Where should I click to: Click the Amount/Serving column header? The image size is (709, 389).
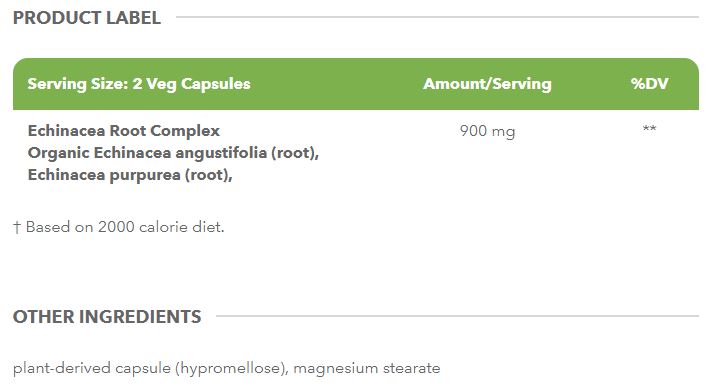[487, 84]
